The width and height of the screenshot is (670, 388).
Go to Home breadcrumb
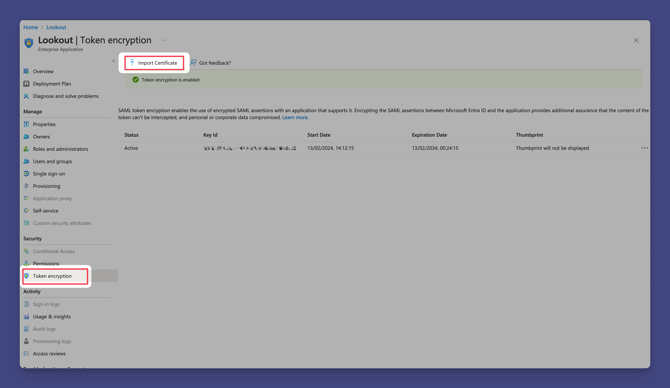30,27
